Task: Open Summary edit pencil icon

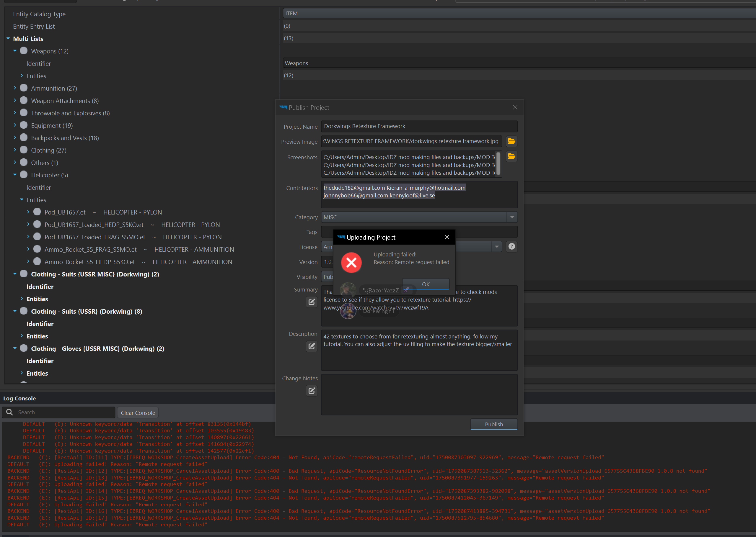Action: (x=311, y=302)
